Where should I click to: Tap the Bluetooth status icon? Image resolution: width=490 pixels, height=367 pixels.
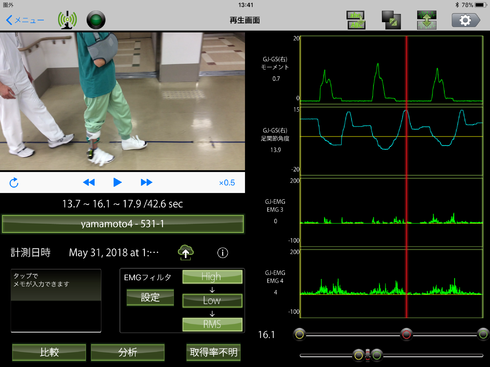[457, 5]
